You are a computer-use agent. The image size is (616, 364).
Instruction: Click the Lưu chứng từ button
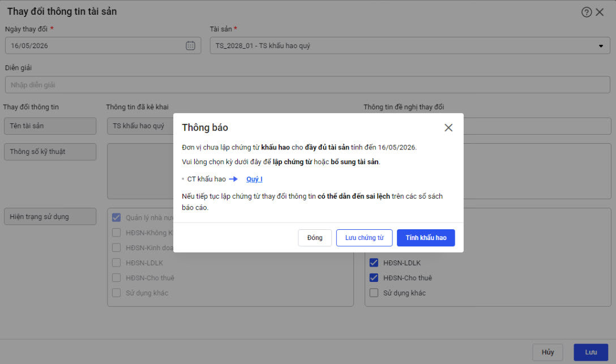[x=364, y=238]
